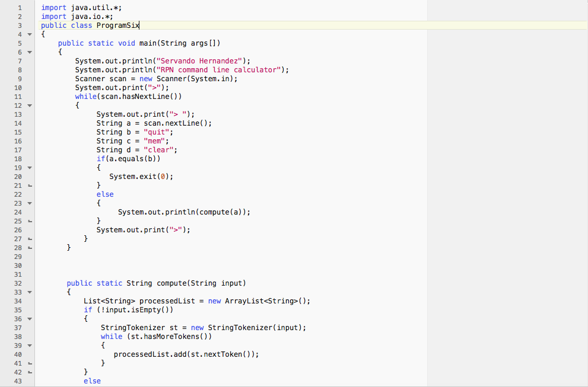Collapse the while loop block at line 12
Screen dimensions: 588x387
coord(28,105)
